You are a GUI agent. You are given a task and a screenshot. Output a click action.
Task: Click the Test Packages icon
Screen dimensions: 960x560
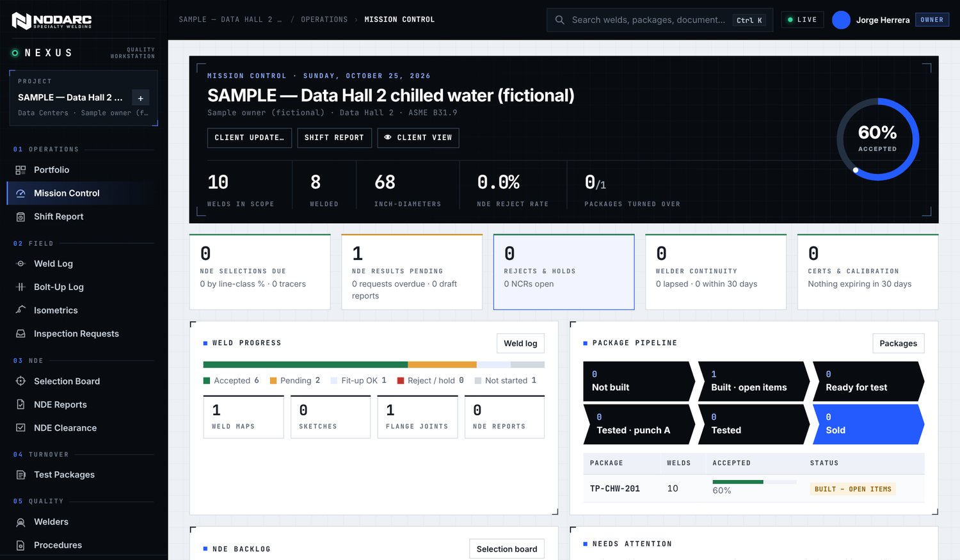(20, 475)
